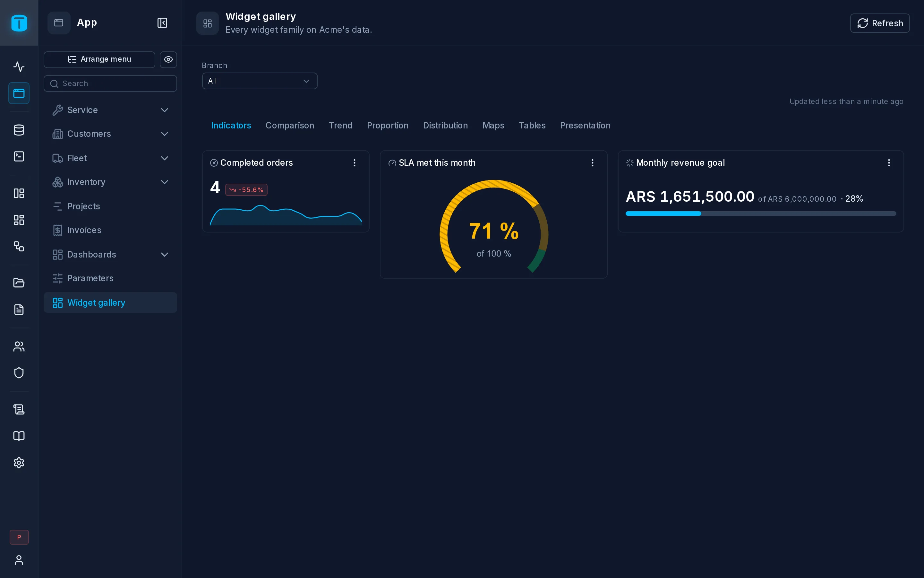Viewport: 924px width, 578px height.
Task: Open the Branch dropdown showing All
Action: (x=260, y=81)
